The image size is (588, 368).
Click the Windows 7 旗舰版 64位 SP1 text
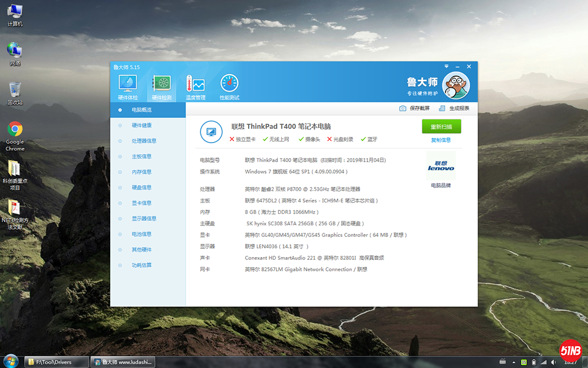coord(296,171)
